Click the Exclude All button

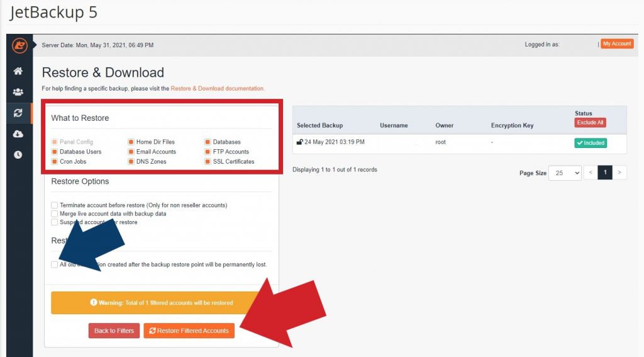(590, 123)
